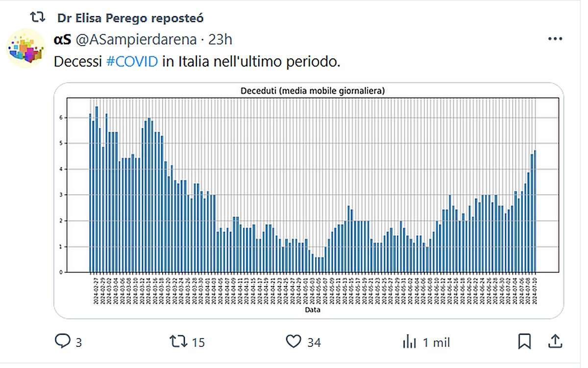Click "Dr Elisa Perego reposteó" link

[130, 18]
